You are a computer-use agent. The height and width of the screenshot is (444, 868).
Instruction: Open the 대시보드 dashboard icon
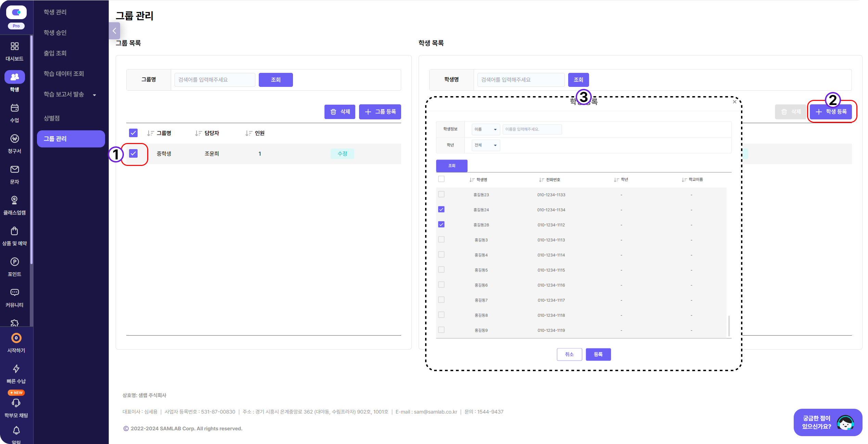click(14, 47)
